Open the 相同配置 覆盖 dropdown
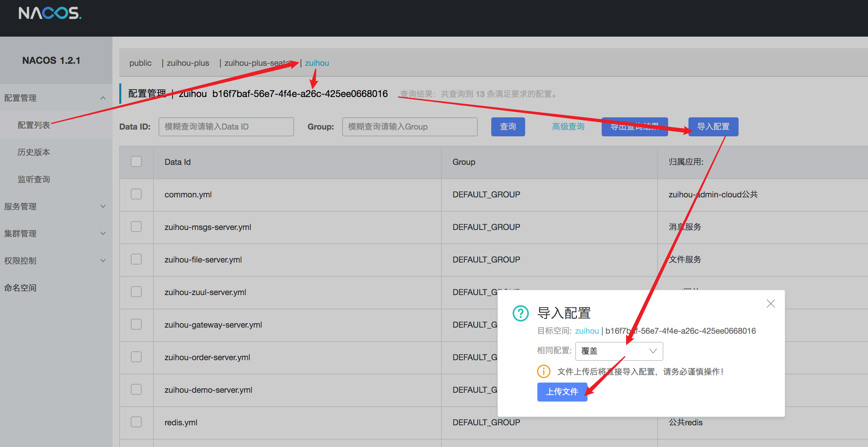868x447 pixels. coord(619,351)
